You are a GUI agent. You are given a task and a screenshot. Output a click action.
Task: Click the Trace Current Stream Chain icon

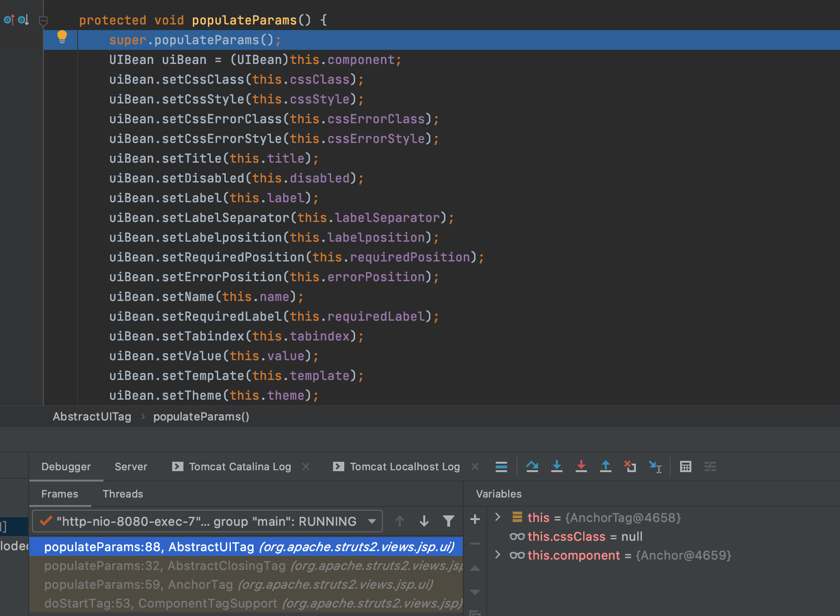pyautogui.click(x=710, y=466)
